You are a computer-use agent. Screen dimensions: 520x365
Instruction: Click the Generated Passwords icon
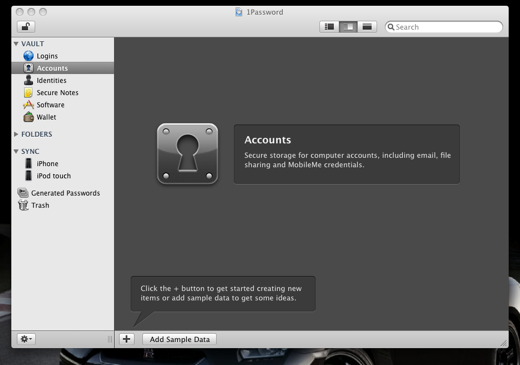click(x=23, y=193)
